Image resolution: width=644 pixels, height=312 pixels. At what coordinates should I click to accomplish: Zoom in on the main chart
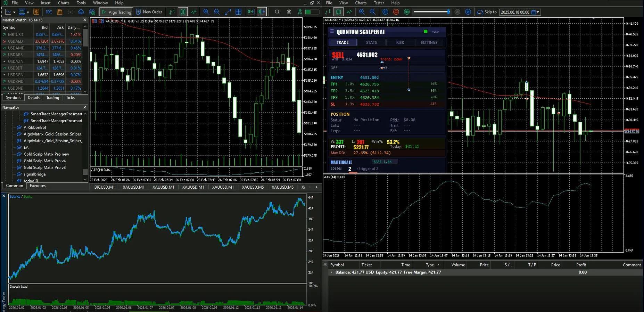point(206,12)
